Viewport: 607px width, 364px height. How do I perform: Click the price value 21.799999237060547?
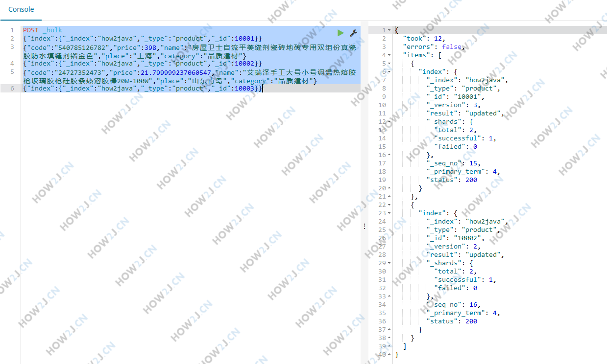tap(177, 72)
